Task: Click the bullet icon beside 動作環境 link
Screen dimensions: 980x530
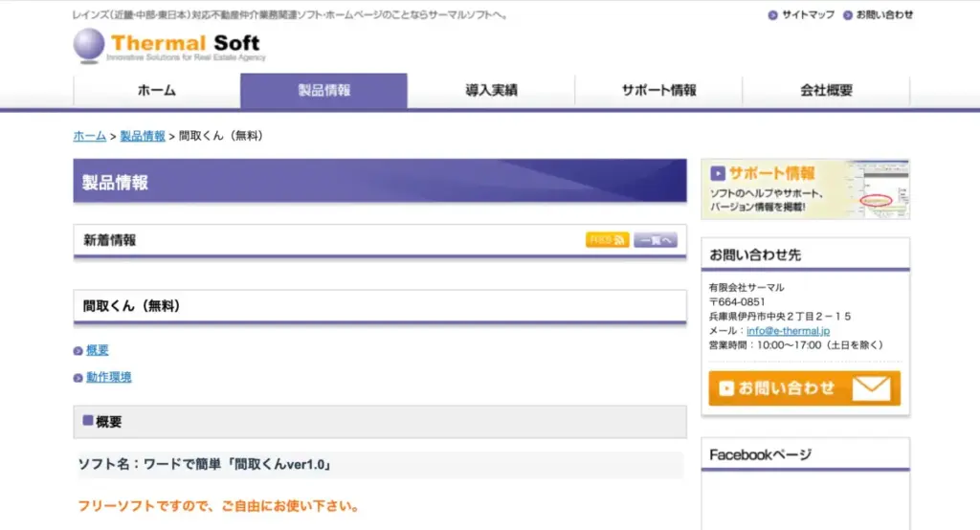Action: pos(78,378)
